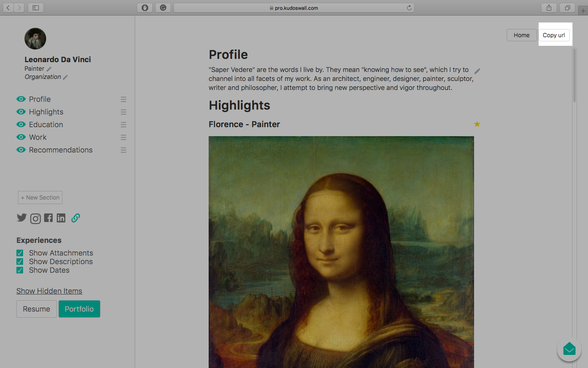Jump to the Highlights section link
Viewport: 588px width, 368px height.
(46, 112)
